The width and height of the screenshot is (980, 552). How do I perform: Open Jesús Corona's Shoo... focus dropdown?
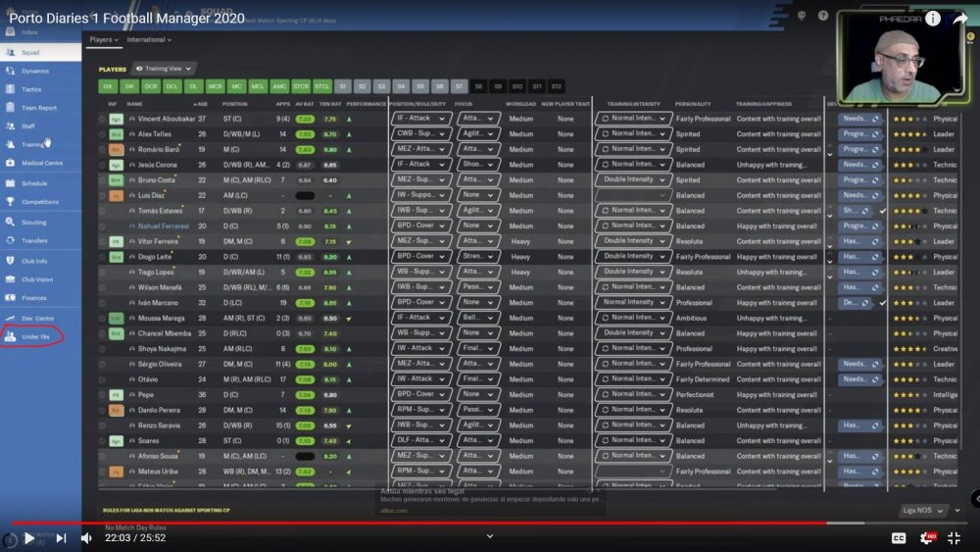coord(478,164)
